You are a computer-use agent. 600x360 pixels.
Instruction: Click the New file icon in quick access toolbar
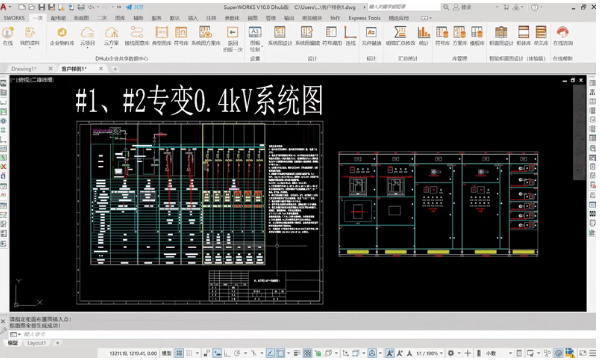tap(22, 7)
